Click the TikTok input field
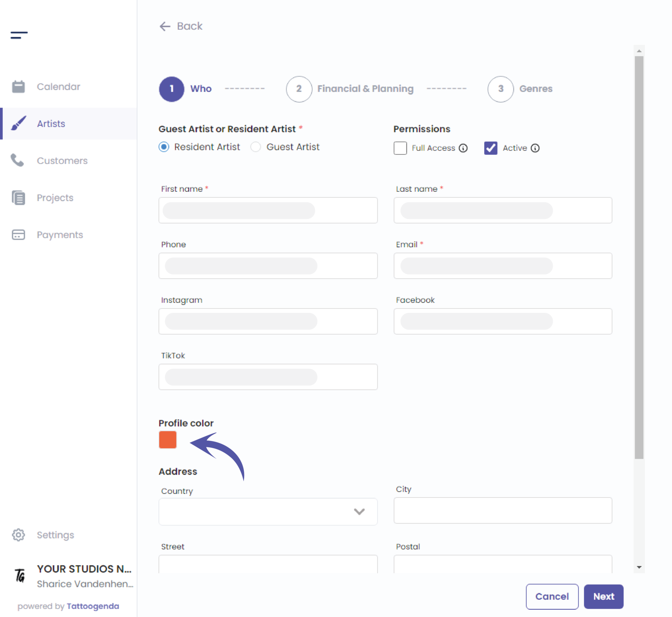This screenshot has width=672, height=617. click(x=268, y=377)
